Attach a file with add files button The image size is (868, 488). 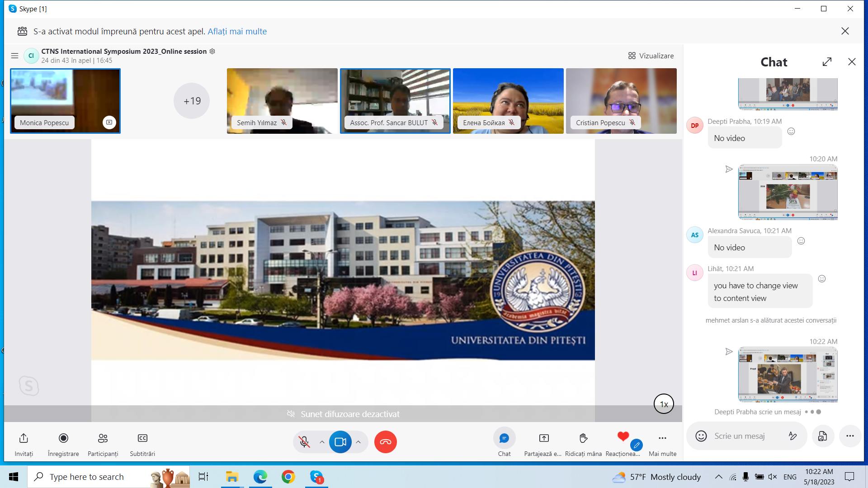click(x=822, y=436)
